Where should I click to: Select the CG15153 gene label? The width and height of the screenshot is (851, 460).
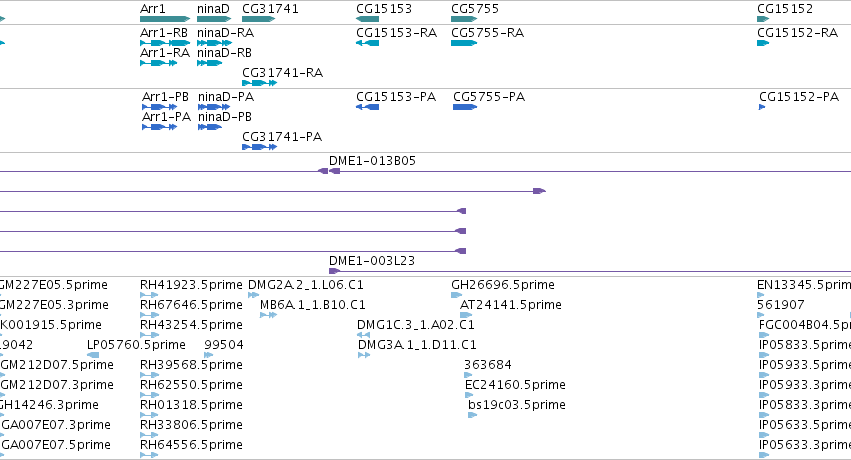pos(384,9)
